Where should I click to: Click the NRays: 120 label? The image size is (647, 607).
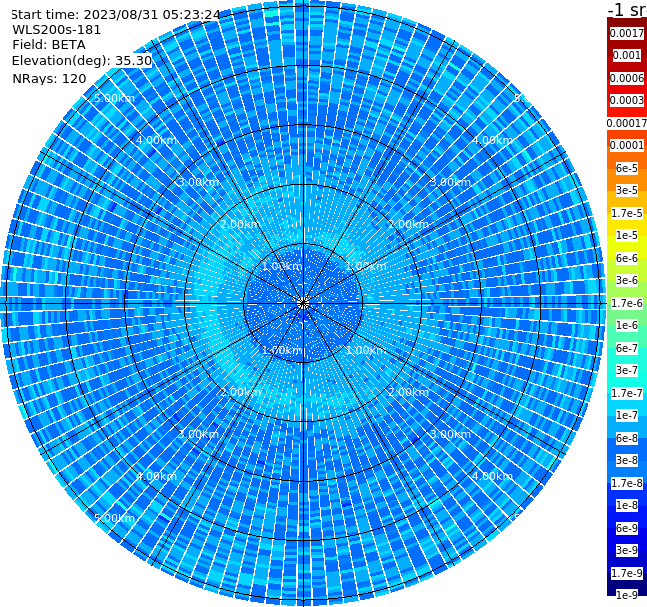(x=49, y=78)
